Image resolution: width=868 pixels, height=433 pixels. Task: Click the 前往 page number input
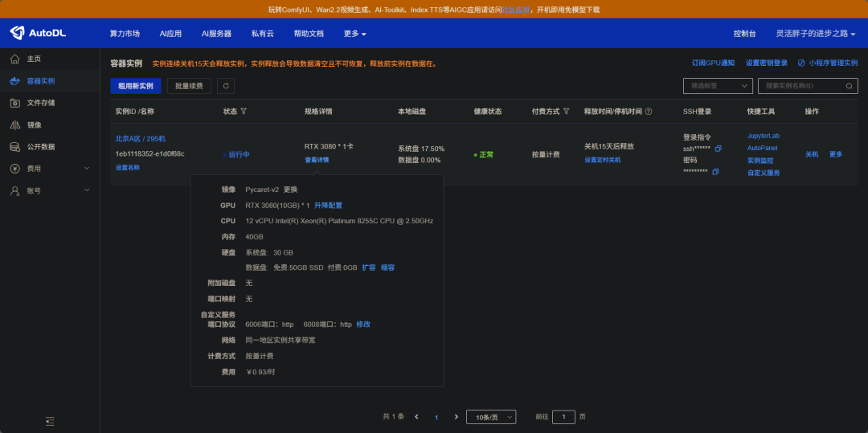[x=563, y=417]
